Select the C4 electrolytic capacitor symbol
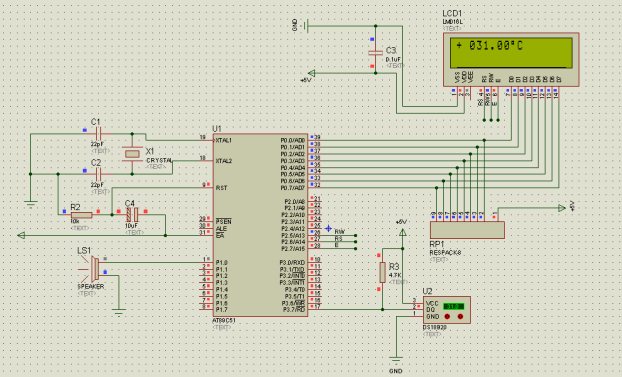This screenshot has width=622, height=377. [132, 215]
